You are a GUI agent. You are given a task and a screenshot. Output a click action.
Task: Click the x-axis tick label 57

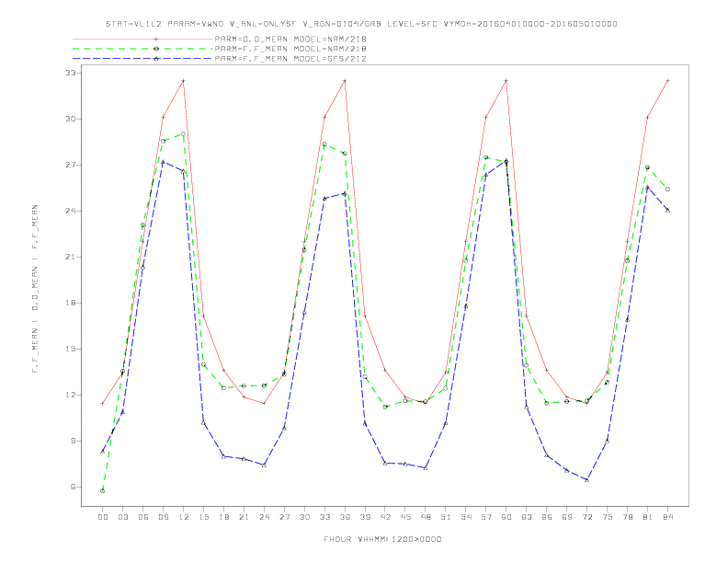(x=486, y=517)
